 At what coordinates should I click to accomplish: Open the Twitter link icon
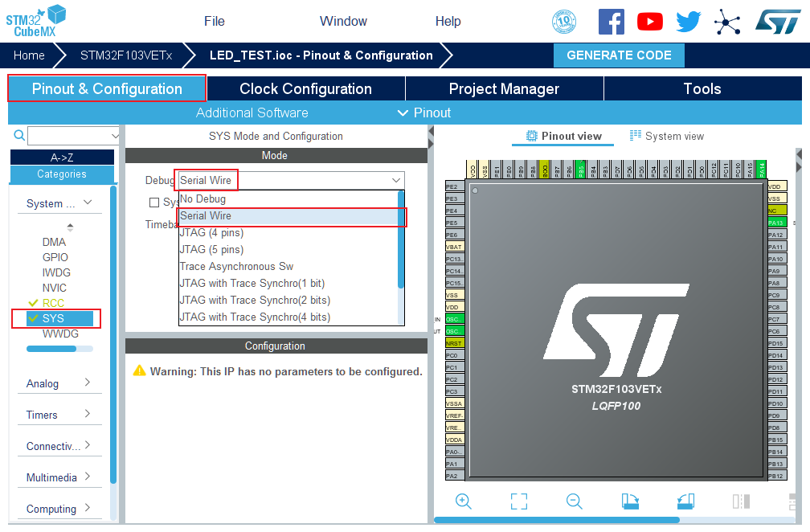pos(689,22)
